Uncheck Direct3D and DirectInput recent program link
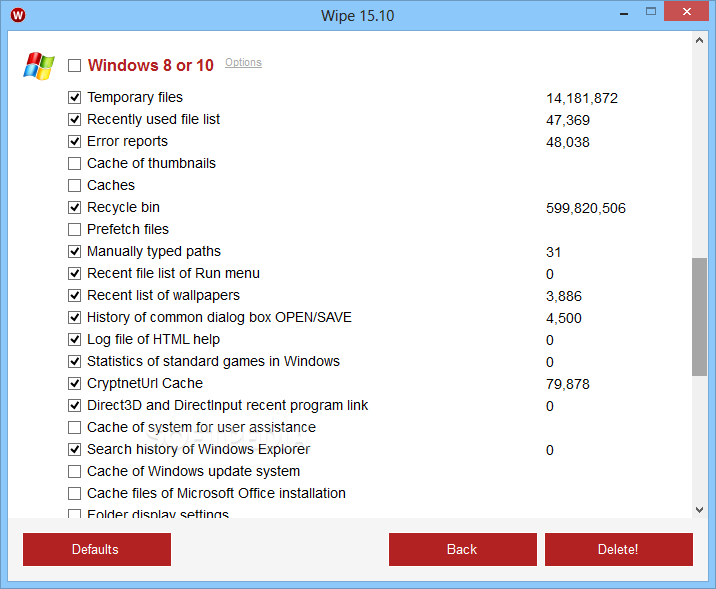The width and height of the screenshot is (716, 589). 74,405
